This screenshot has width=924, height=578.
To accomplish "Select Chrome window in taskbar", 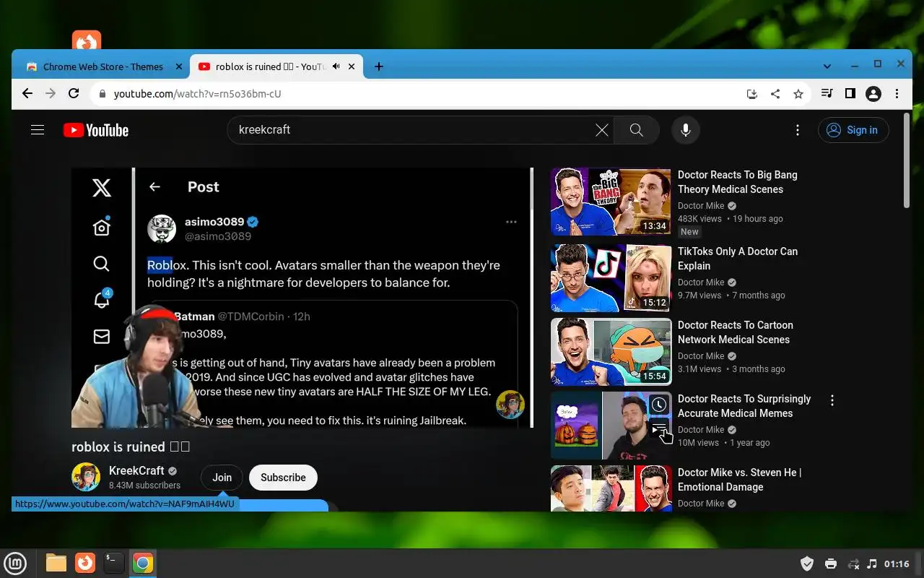I will click(x=143, y=563).
